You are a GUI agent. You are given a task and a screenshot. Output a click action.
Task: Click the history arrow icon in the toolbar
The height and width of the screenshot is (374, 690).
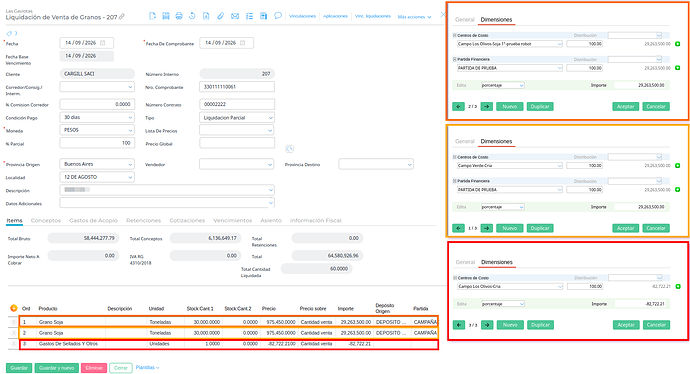point(192,16)
